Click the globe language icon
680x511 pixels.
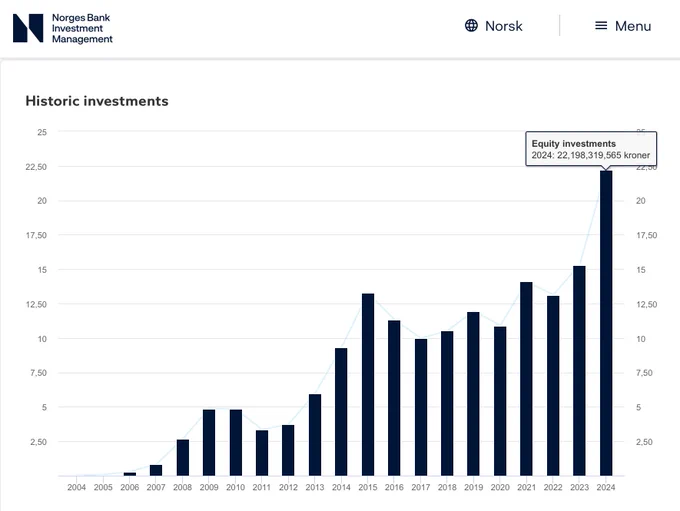pyautogui.click(x=471, y=26)
